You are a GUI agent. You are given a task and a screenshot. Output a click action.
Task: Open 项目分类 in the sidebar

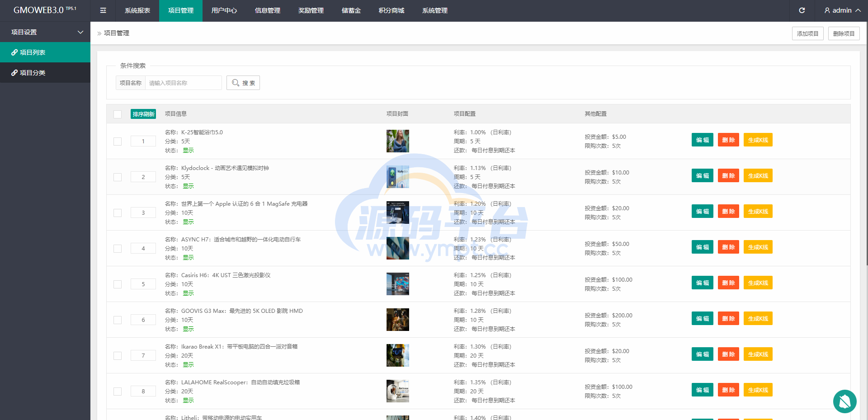[x=45, y=72]
